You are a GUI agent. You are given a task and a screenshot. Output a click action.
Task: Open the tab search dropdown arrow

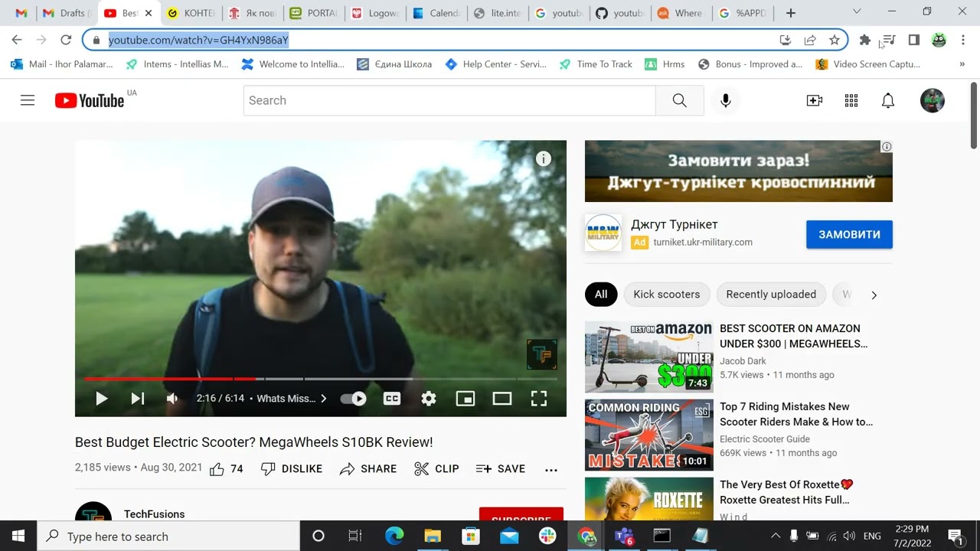(857, 11)
